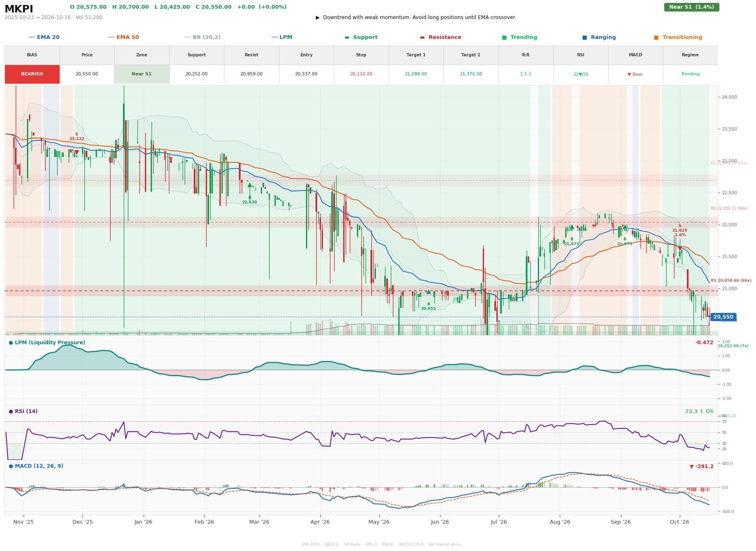Screen dimensions: 756x551
Task: Click the red BEARISH bias cell
Action: [x=32, y=74]
